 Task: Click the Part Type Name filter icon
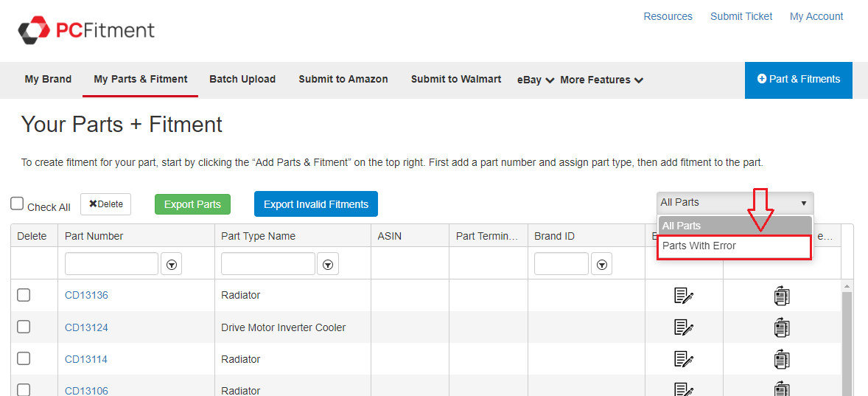pyautogui.click(x=328, y=264)
